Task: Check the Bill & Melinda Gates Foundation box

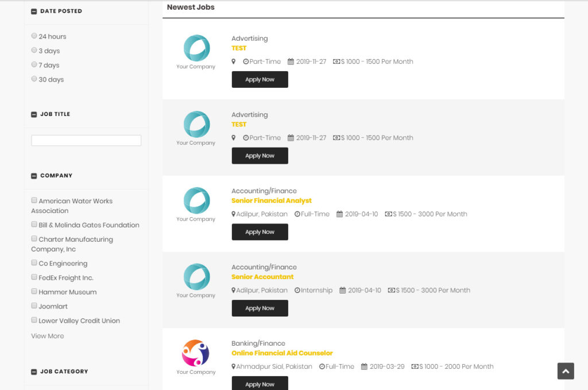Action: pyautogui.click(x=34, y=225)
